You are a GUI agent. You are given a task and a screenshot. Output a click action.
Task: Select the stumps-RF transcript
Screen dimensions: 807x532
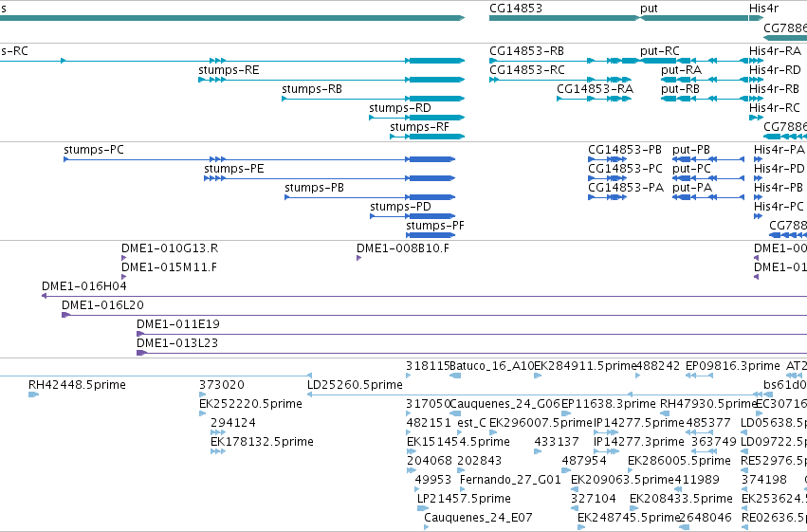pos(427,137)
